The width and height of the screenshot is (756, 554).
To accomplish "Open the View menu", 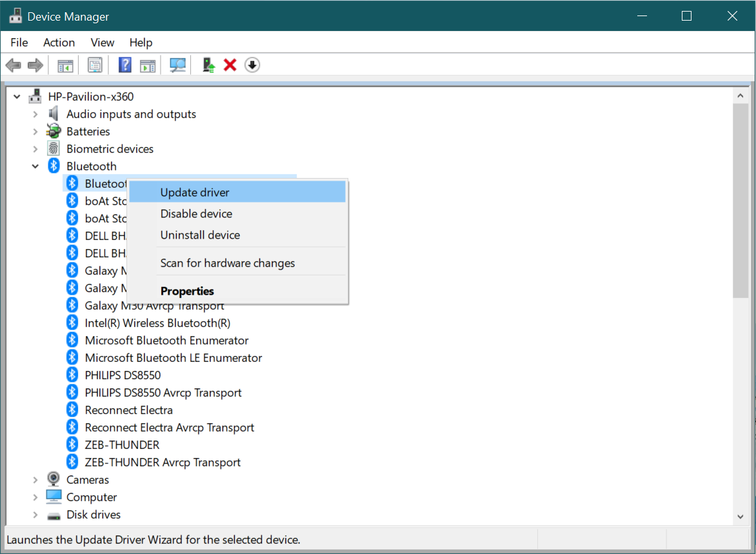I will tap(102, 43).
